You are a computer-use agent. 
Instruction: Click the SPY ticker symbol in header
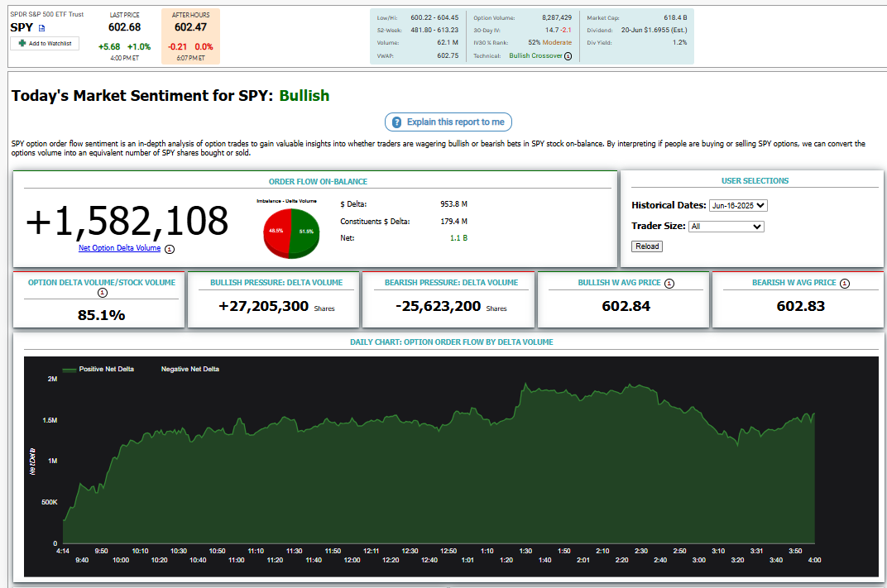point(22,27)
